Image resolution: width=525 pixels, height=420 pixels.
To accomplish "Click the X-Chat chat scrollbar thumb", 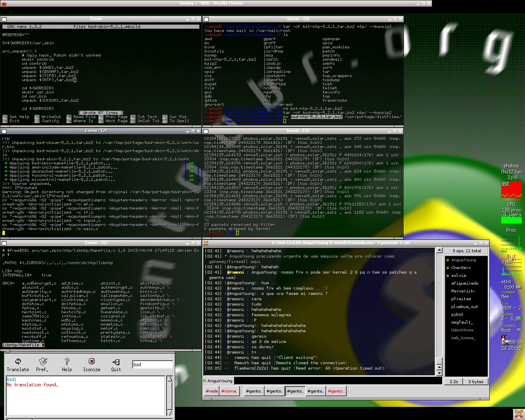I will (439, 361).
